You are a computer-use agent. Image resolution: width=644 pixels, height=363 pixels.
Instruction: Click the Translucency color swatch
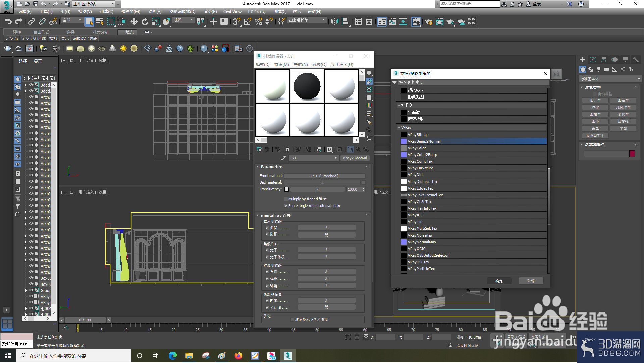click(x=286, y=189)
